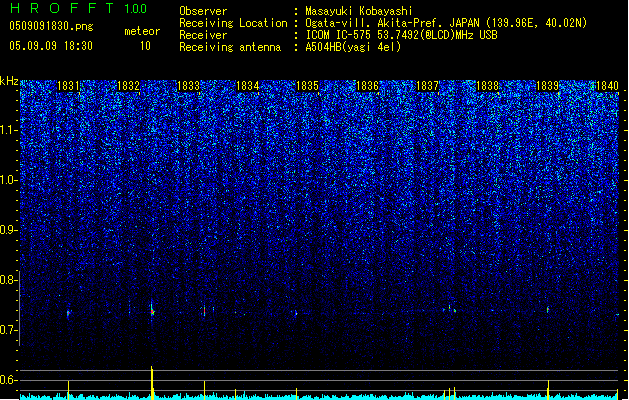Click the 0.8 kHz axis label

(x=8, y=280)
